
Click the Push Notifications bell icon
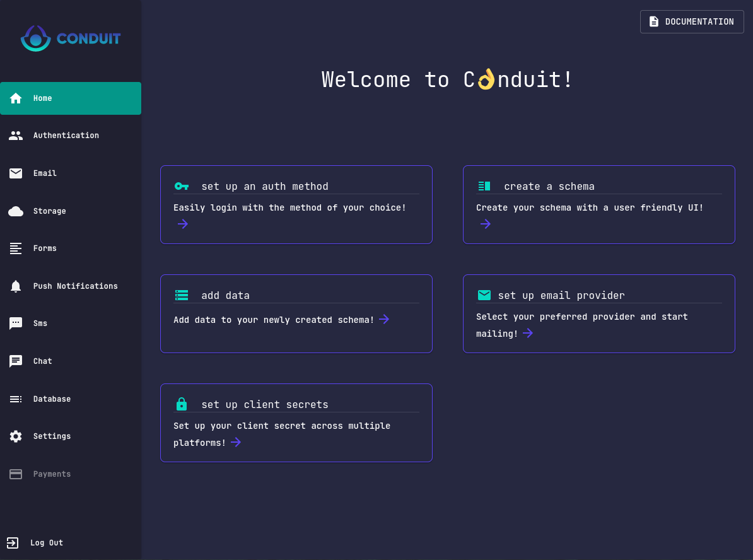pyautogui.click(x=16, y=286)
